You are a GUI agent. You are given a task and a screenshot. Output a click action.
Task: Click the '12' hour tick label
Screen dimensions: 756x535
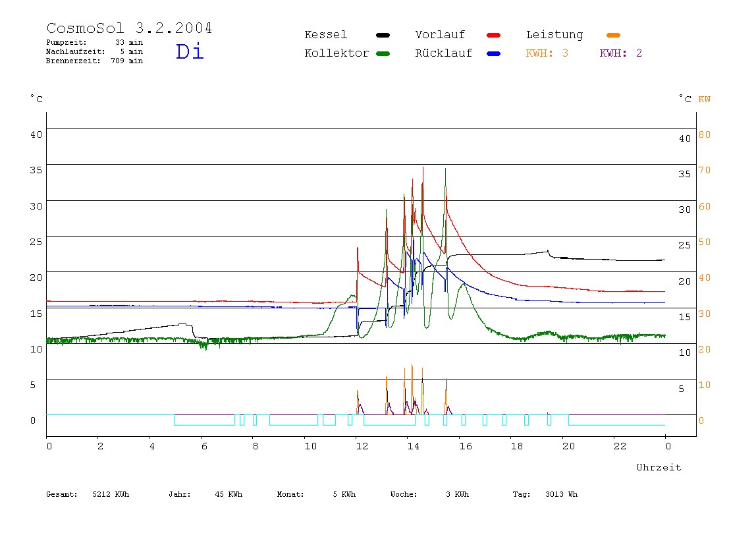(362, 446)
